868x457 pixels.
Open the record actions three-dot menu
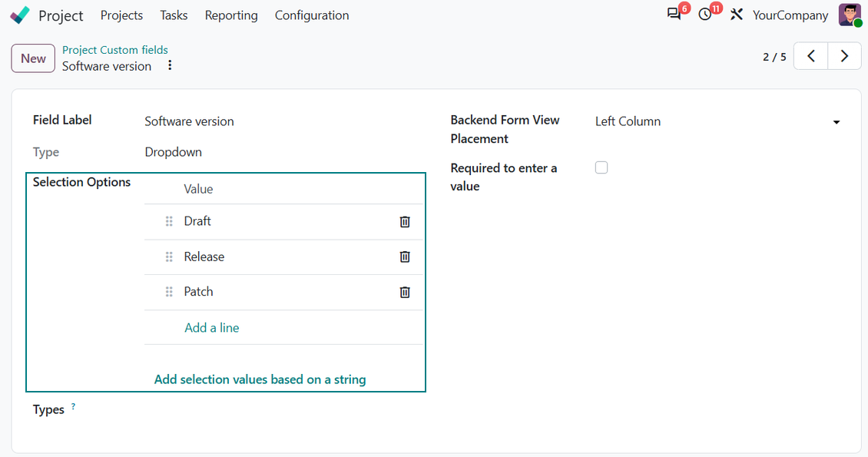170,65
